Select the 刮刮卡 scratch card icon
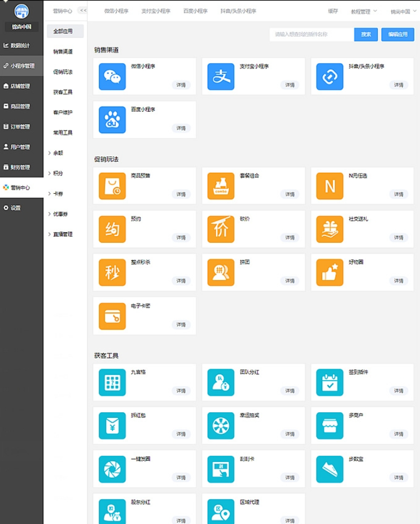The height and width of the screenshot is (524, 420). pyautogui.click(x=221, y=469)
